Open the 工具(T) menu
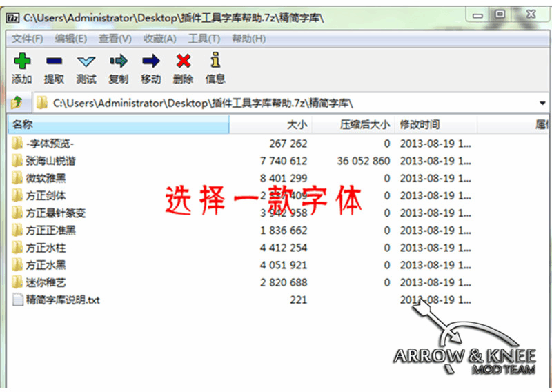552x392 pixels. click(204, 39)
